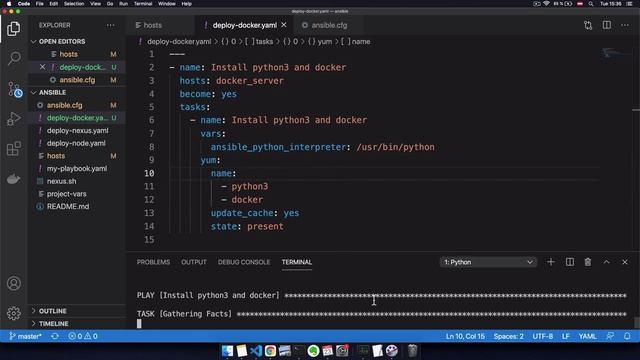Create a new terminal with plus icon

(551, 262)
